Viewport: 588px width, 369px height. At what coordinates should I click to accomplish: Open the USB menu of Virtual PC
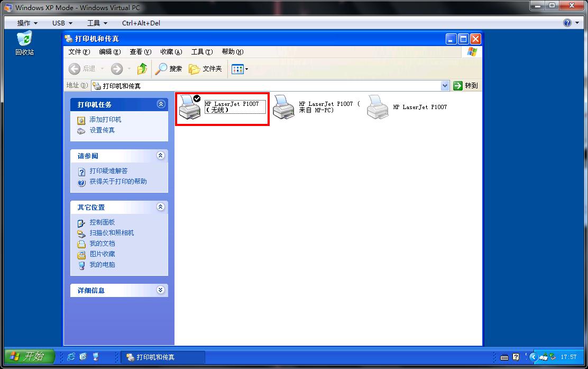pyautogui.click(x=62, y=23)
